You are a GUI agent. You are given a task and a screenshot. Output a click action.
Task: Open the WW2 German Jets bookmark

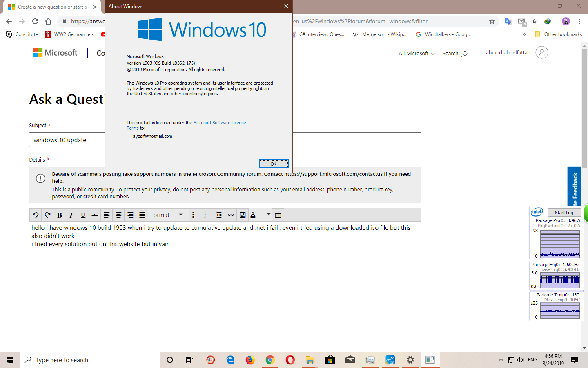pyautogui.click(x=69, y=34)
